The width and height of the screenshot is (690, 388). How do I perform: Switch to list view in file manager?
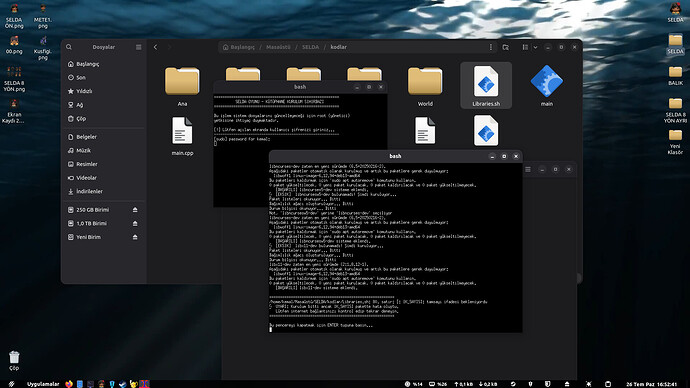point(525,47)
